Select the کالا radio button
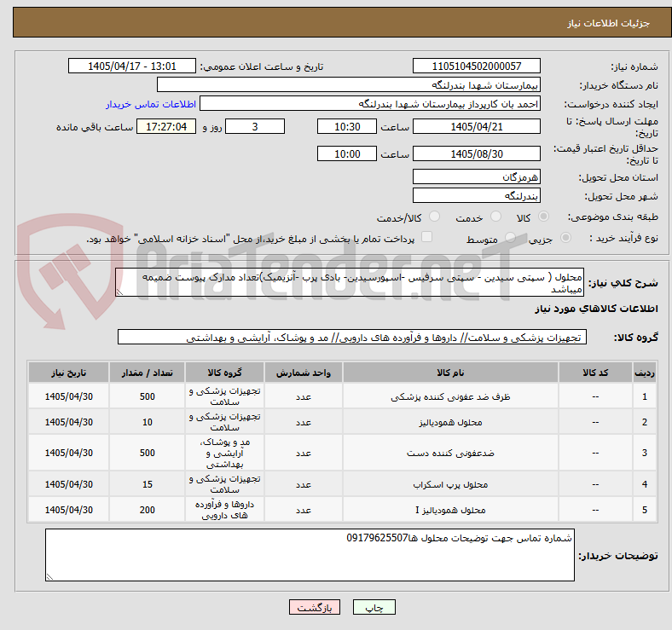This screenshot has height=630, width=672. tap(543, 217)
